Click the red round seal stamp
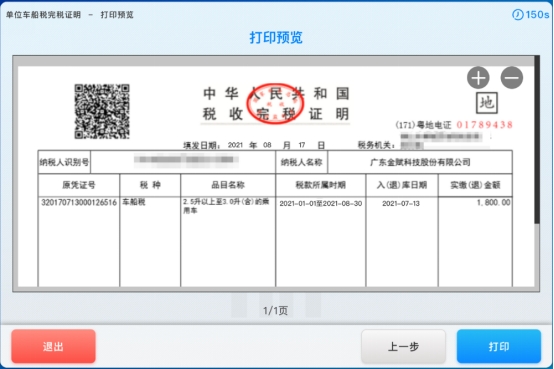This screenshot has height=369, width=554. (275, 103)
